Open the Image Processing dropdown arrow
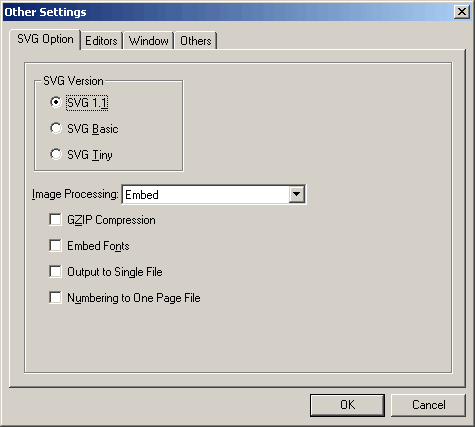 click(297, 194)
